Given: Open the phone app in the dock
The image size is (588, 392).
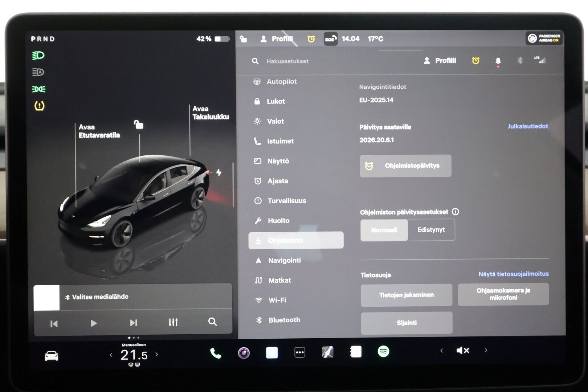Looking at the screenshot, I should click(215, 353).
